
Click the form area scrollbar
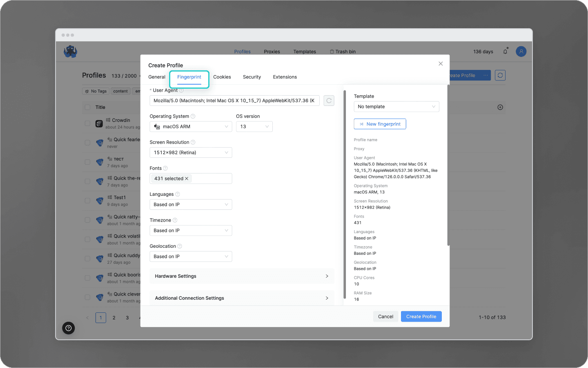click(x=345, y=194)
